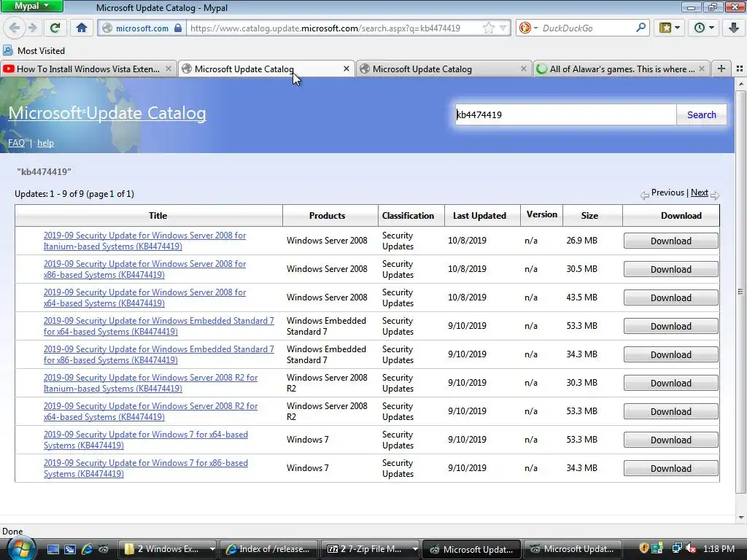Show all tabs list button
Image resolution: width=747 pixels, height=560 pixels.
(x=740, y=69)
